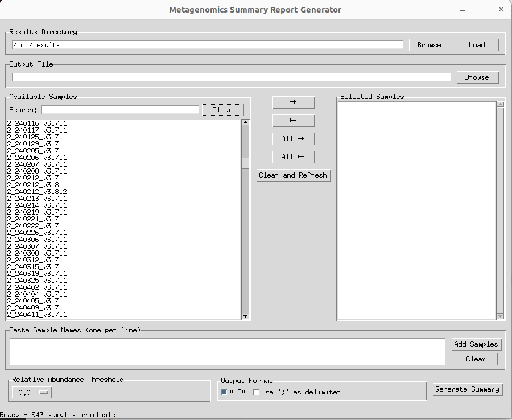Minimize the report generator window
This screenshot has height=420, width=512.
click(463, 9)
